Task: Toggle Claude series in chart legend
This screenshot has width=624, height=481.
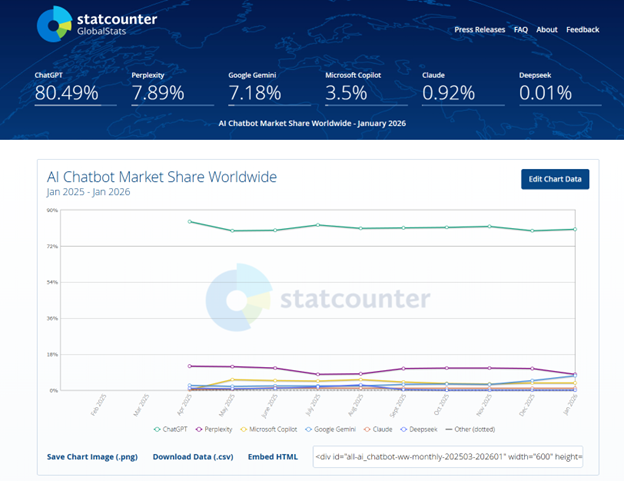Action: (378, 429)
